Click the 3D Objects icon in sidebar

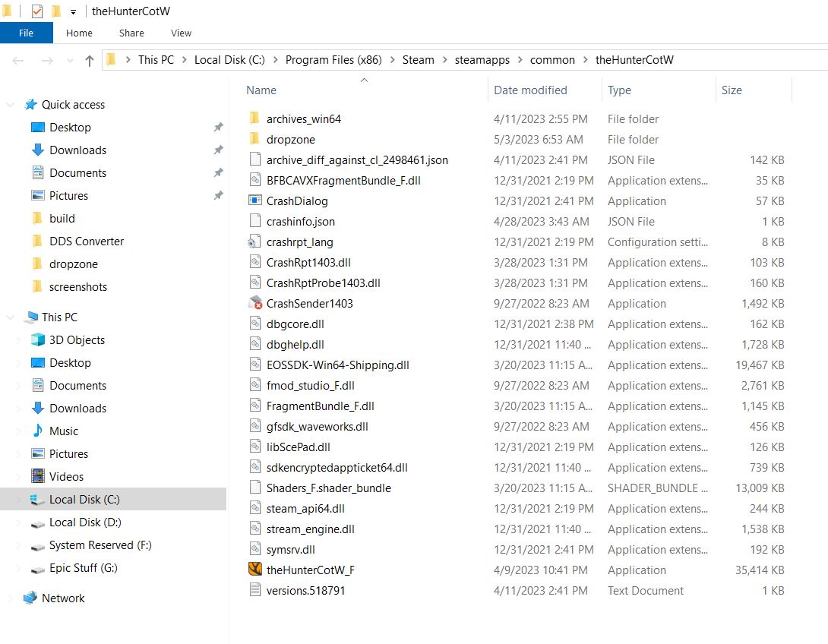(38, 339)
